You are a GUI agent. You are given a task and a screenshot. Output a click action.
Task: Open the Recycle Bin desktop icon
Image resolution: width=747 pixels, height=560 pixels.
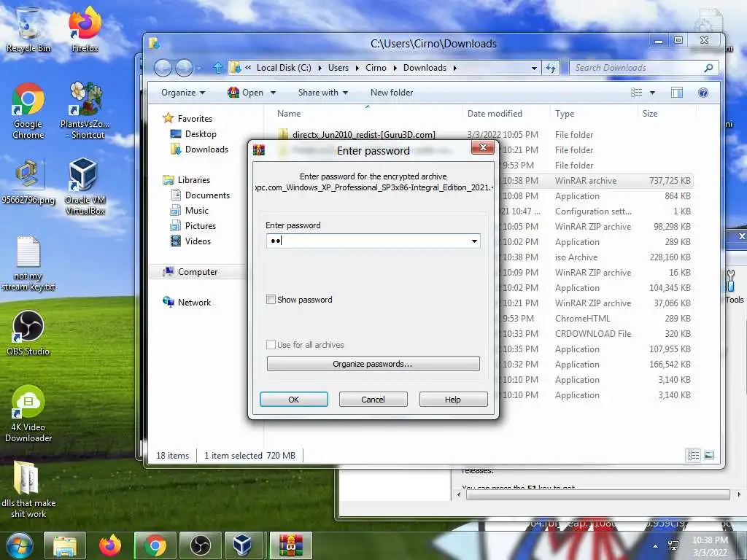click(28, 29)
